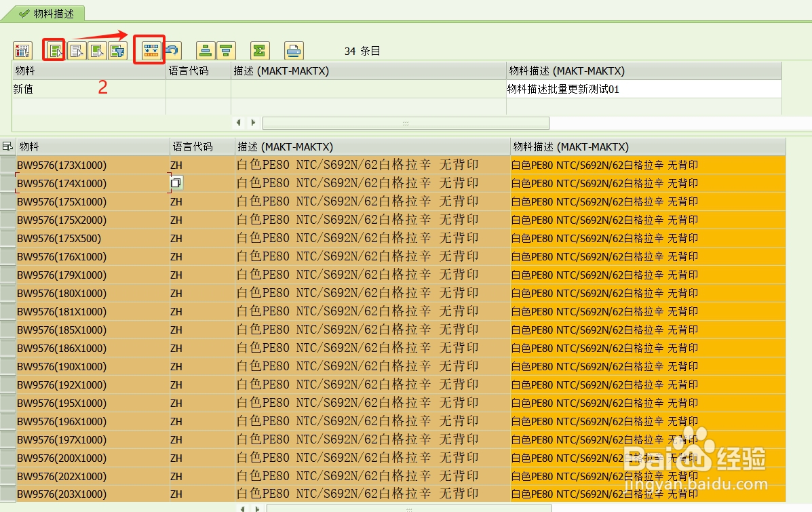Click inside the 新值 description input field
812x512 pixels.
644,88
